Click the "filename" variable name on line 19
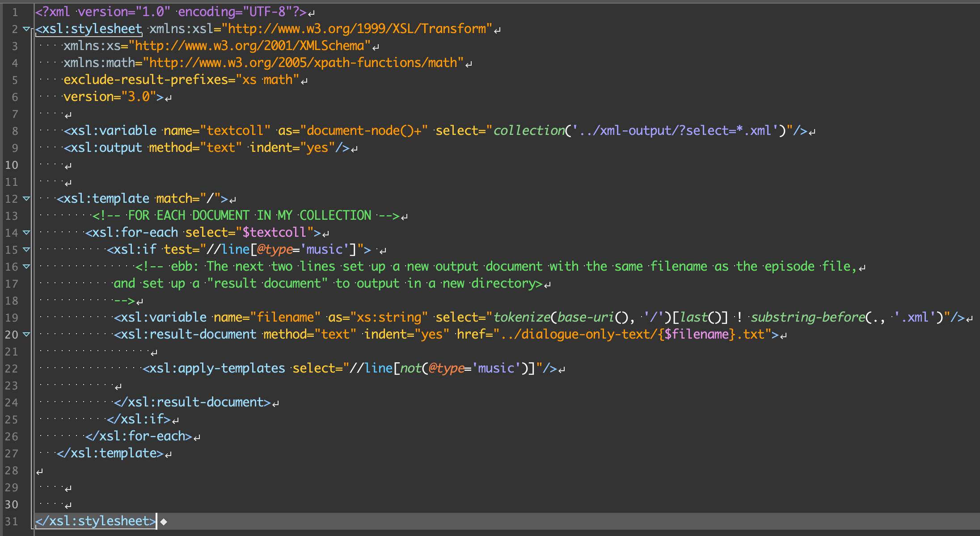Screen dimensions: 980x536 coord(285,318)
